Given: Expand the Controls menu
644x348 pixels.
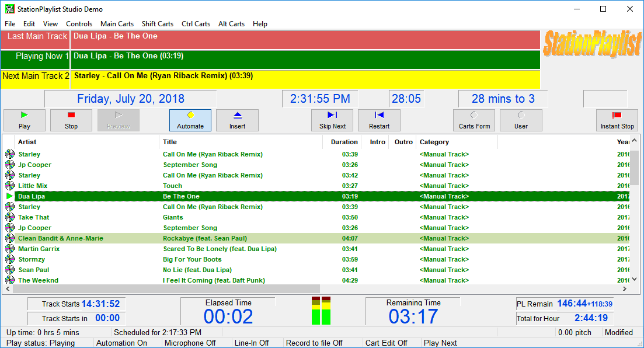Looking at the screenshot, I should pos(79,24).
